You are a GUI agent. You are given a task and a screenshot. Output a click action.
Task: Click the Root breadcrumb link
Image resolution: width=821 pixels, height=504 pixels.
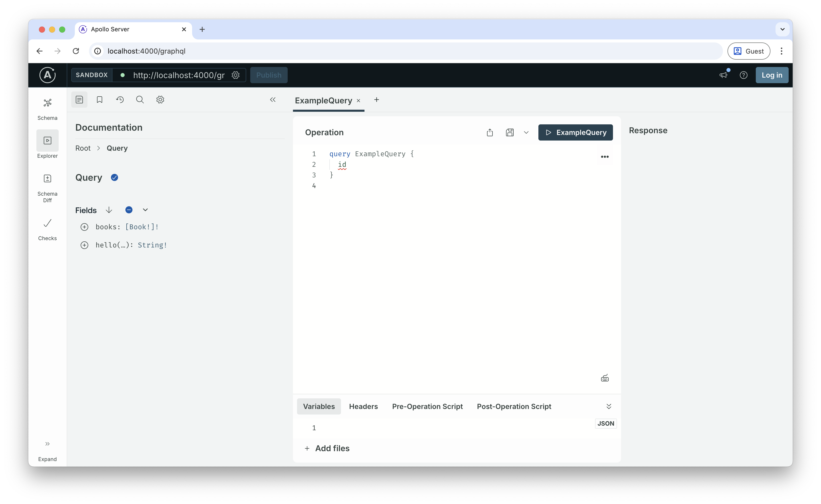click(x=83, y=148)
